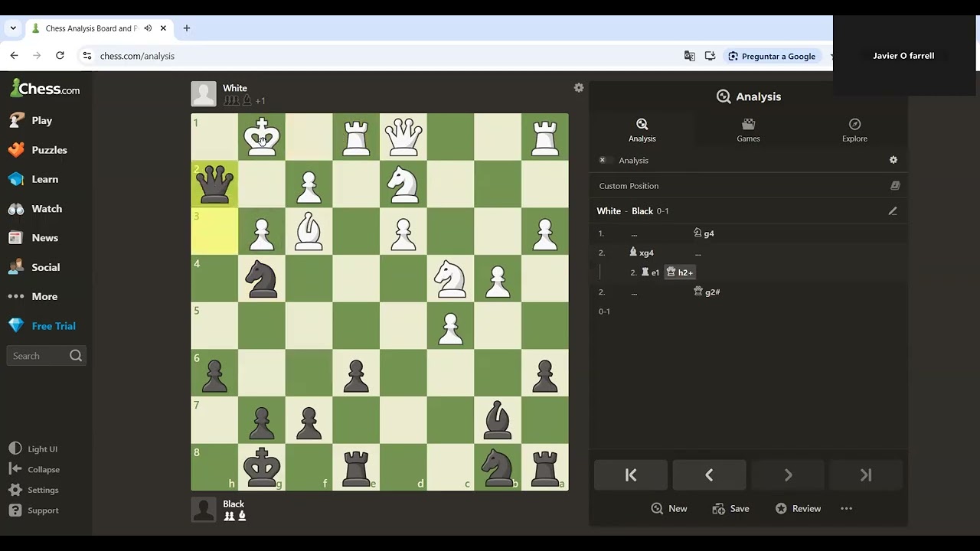Go back in browser history

pyautogui.click(x=14, y=56)
